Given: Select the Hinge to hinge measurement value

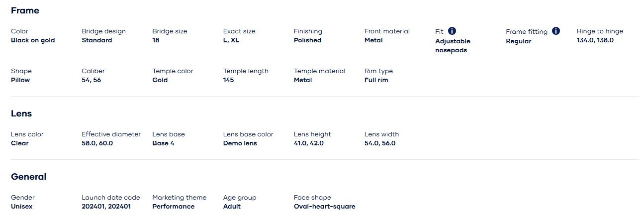Looking at the screenshot, I should [x=595, y=40].
